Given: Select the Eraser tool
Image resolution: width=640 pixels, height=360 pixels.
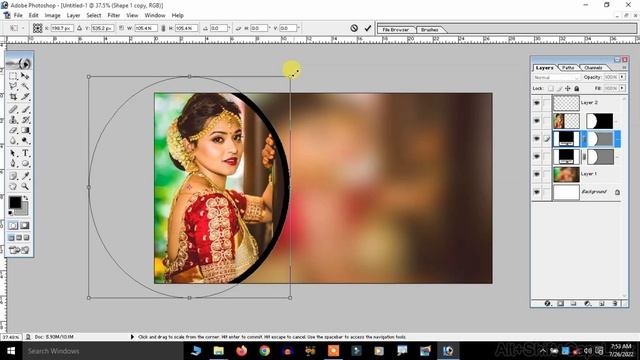Looking at the screenshot, I should pos(13,130).
